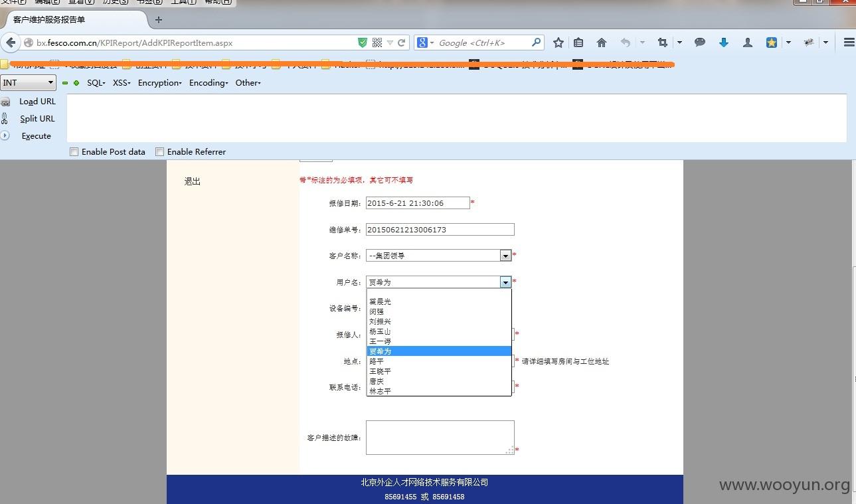
Task: Open the 客户名称 dropdown arrow
Action: tap(505, 256)
